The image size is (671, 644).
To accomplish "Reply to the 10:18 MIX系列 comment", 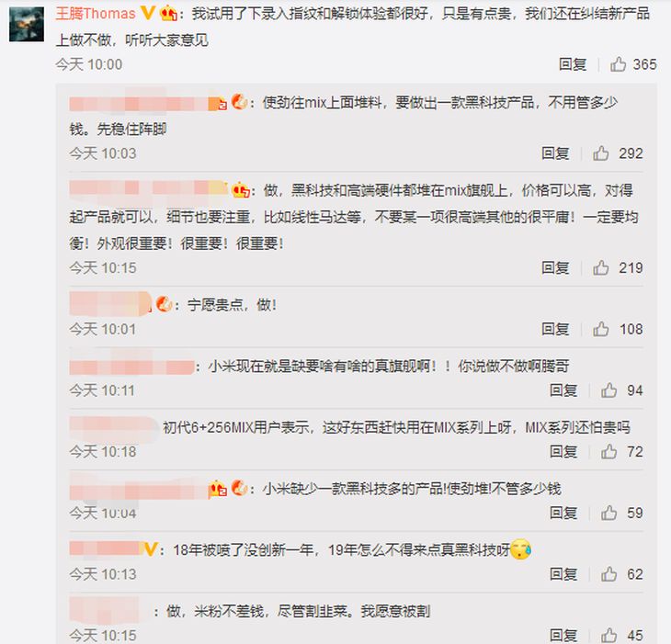I will coord(563,451).
